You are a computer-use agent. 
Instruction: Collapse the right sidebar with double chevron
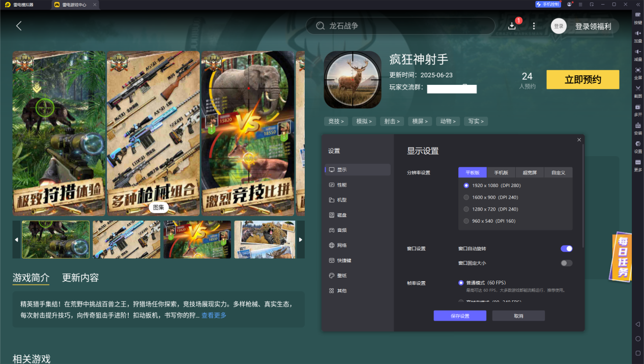pyautogui.click(x=638, y=4)
